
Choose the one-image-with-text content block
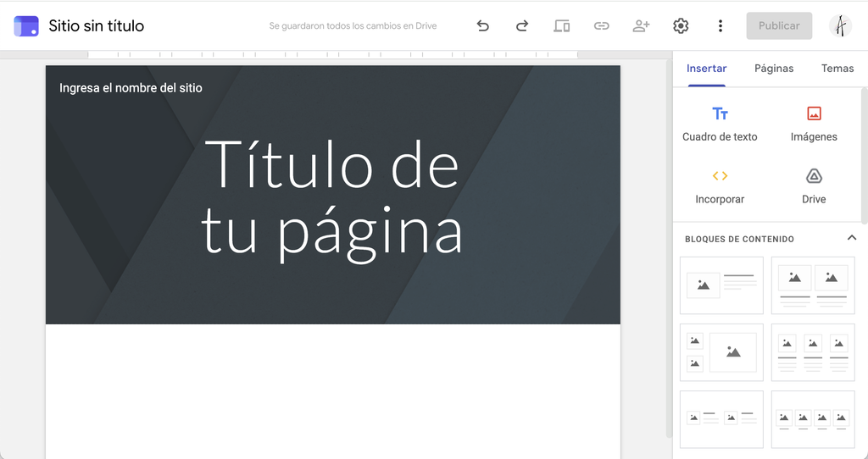coord(721,285)
